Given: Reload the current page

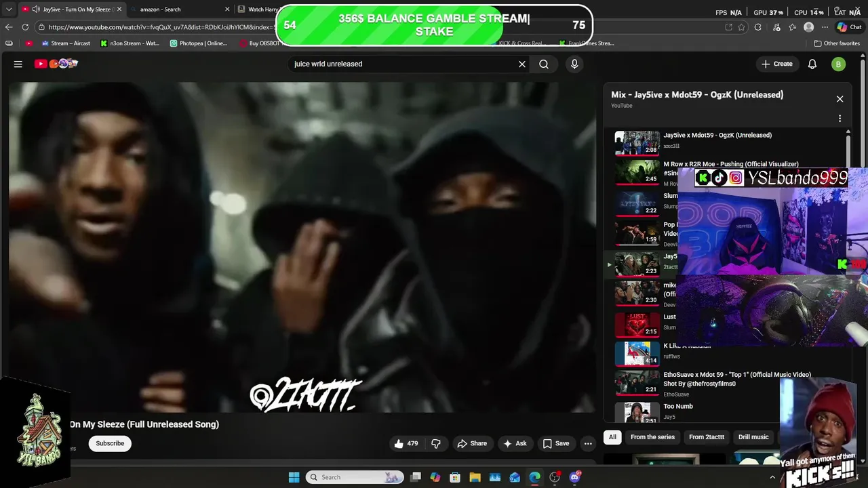Looking at the screenshot, I should 25,27.
